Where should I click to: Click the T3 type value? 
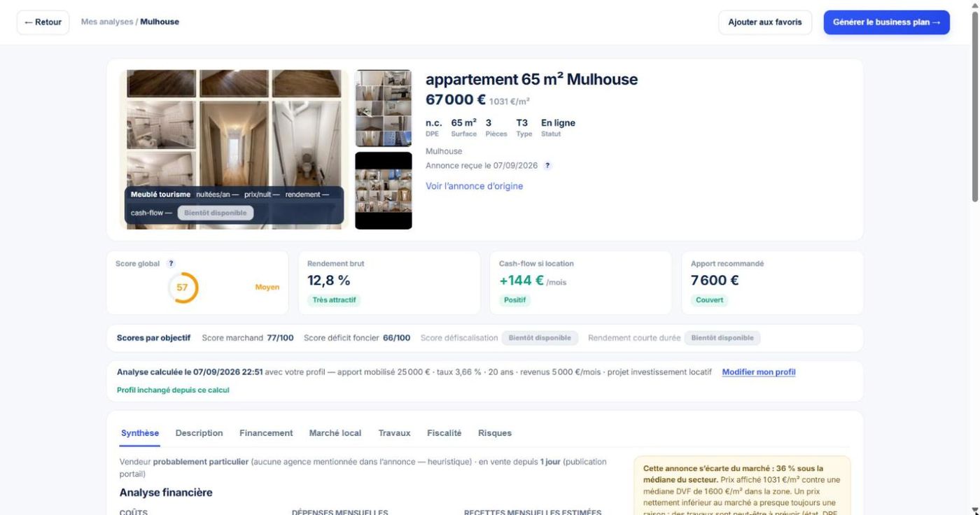(522, 123)
